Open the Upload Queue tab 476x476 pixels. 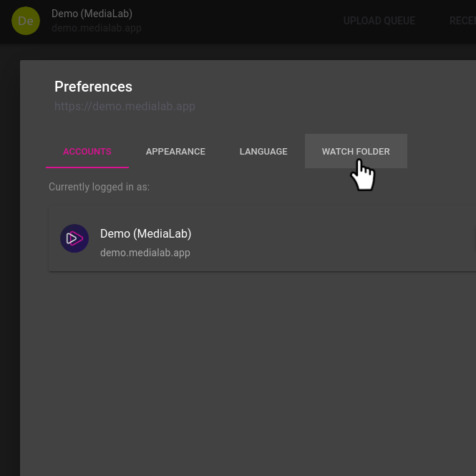point(379,21)
